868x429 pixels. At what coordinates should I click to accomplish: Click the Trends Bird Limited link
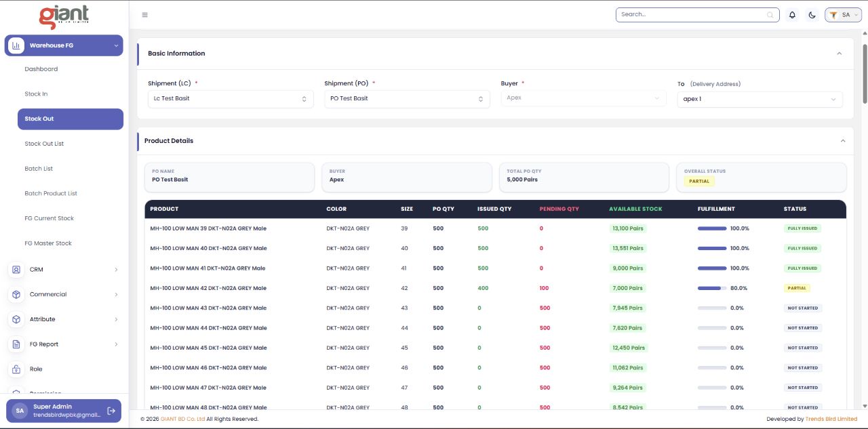831,419
